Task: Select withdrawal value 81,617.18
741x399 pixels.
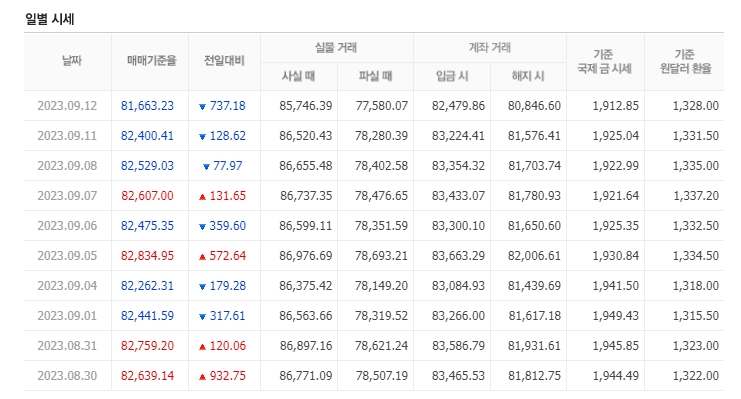Action: coord(535,316)
